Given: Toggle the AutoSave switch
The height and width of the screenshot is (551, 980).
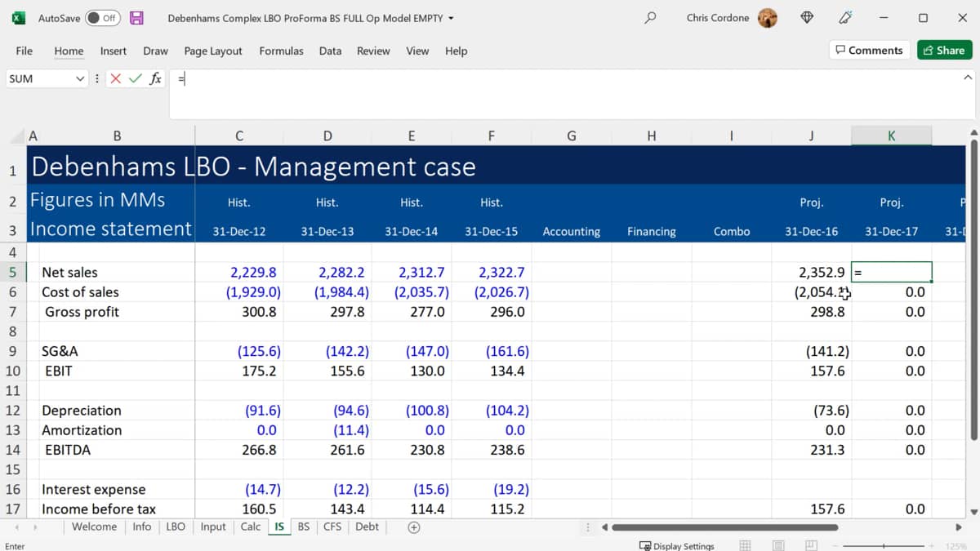Looking at the screenshot, I should (102, 18).
